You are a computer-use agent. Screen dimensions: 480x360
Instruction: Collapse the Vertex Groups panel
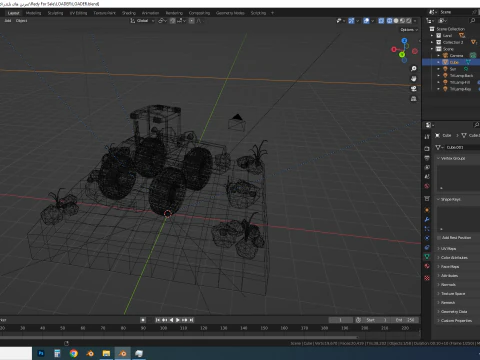438,158
